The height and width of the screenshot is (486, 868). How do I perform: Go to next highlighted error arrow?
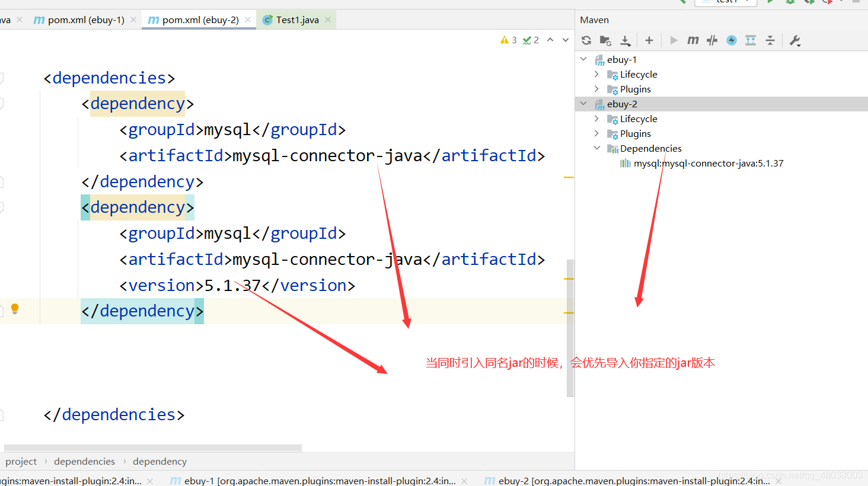[x=566, y=40]
